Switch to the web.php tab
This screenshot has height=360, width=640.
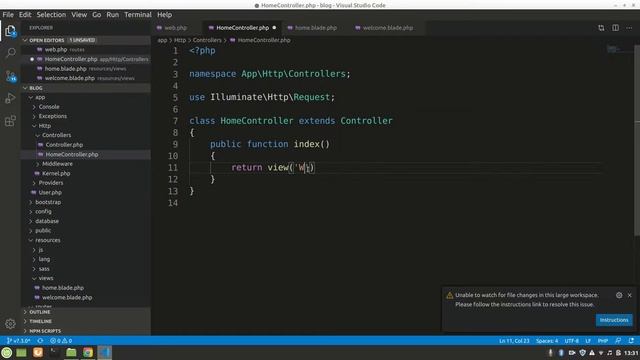click(176, 28)
